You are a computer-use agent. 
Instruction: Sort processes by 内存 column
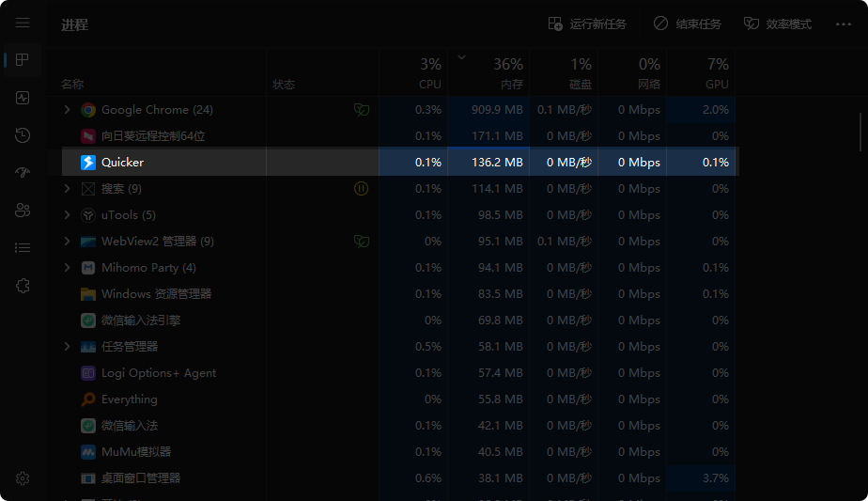point(488,72)
